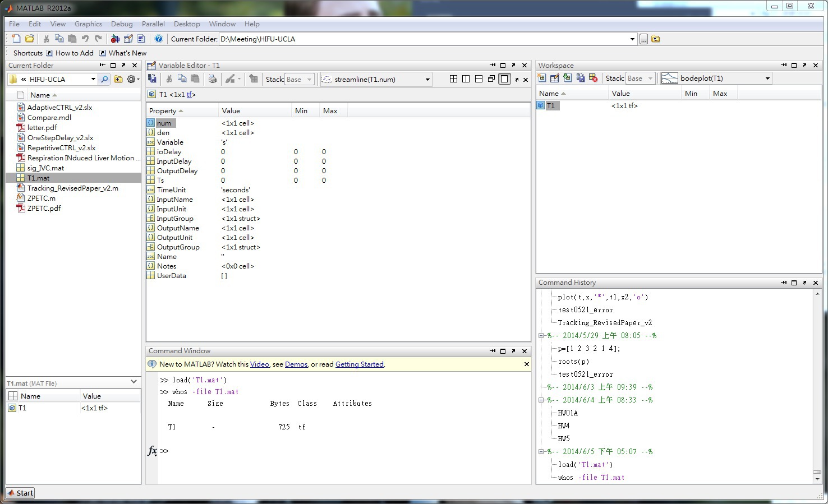Viewport: 828px width, 504px height.
Task: Select T1 variable in Workspace panel
Action: (550, 106)
